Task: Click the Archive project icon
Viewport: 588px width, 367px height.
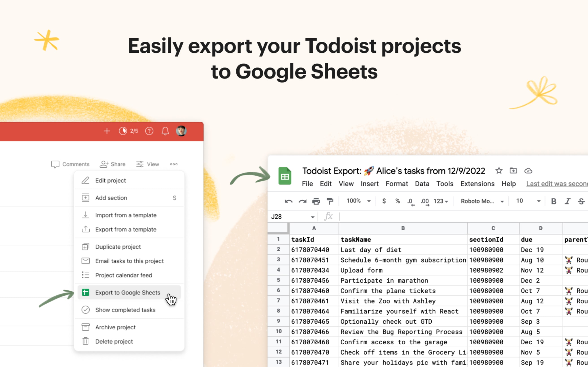Action: click(x=85, y=326)
